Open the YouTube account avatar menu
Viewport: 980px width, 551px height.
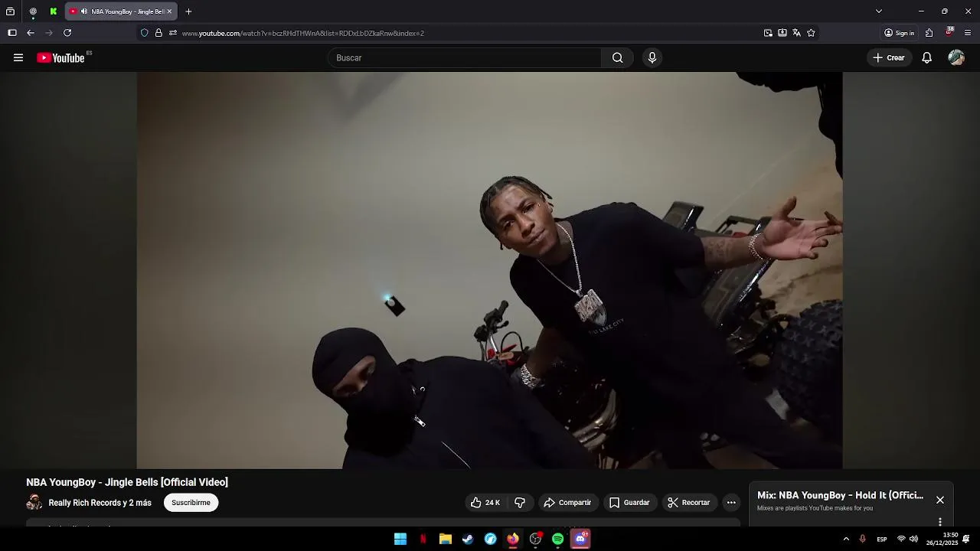pyautogui.click(x=956, y=57)
